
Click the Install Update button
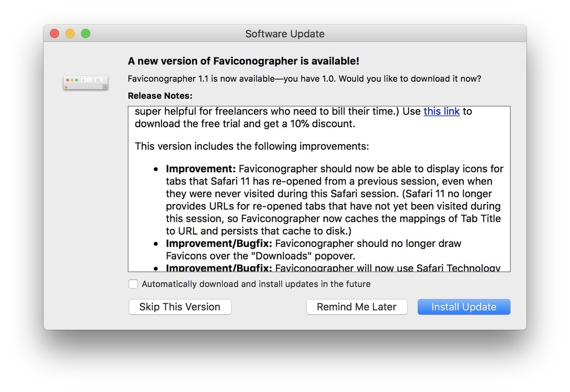pyautogui.click(x=464, y=307)
